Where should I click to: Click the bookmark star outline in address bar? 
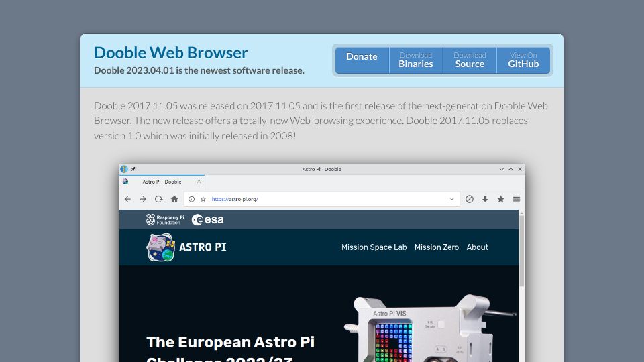click(x=203, y=199)
